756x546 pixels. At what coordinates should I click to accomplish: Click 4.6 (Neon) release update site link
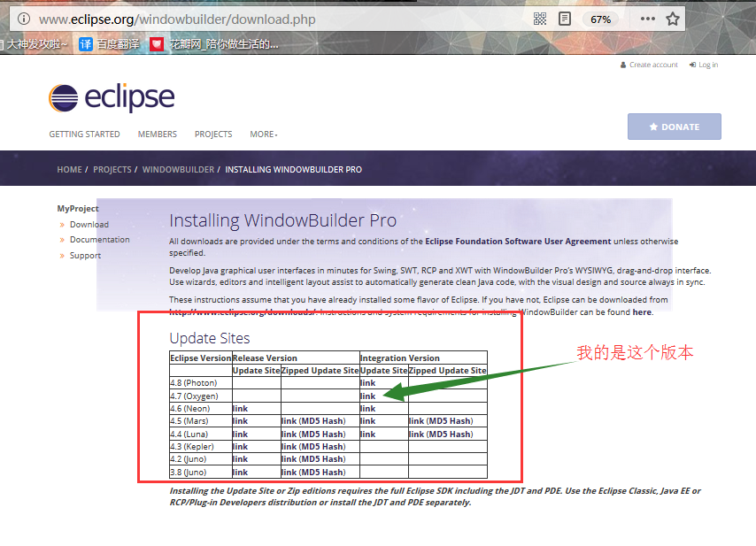pos(240,409)
